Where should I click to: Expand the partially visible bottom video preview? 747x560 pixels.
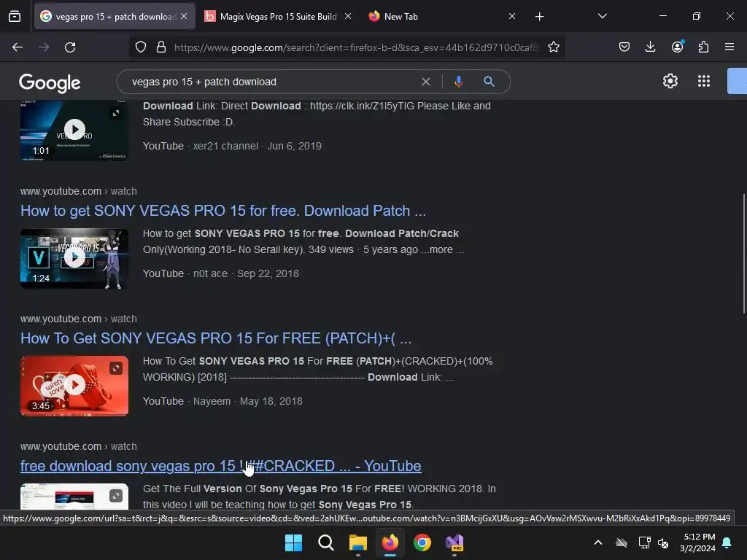point(116,496)
